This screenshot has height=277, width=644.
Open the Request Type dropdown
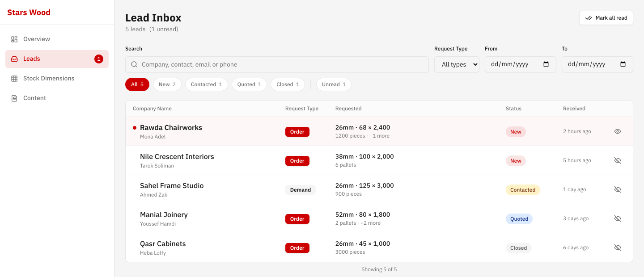(457, 64)
